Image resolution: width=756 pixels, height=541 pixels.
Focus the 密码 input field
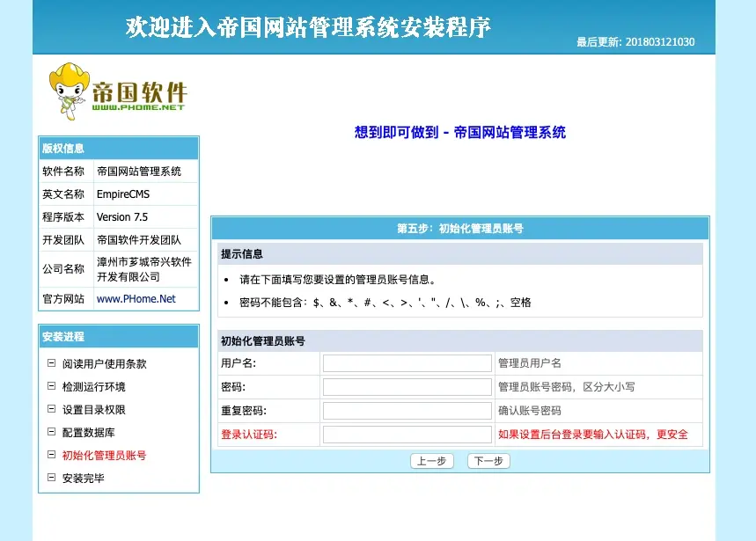pos(407,387)
